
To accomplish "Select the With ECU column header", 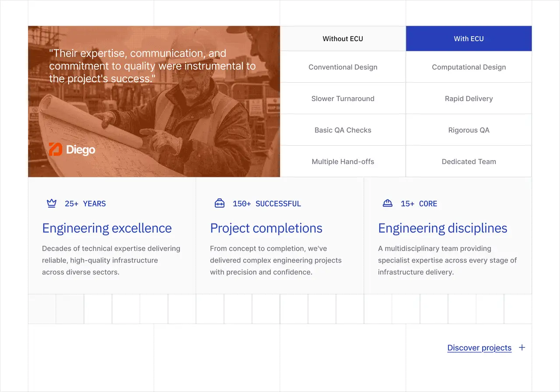I will coord(469,38).
